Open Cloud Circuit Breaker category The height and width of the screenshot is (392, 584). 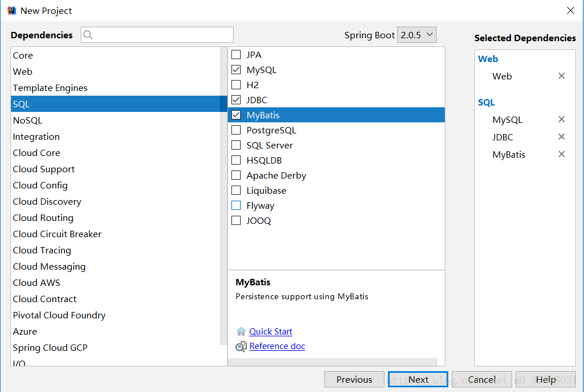[115, 234]
